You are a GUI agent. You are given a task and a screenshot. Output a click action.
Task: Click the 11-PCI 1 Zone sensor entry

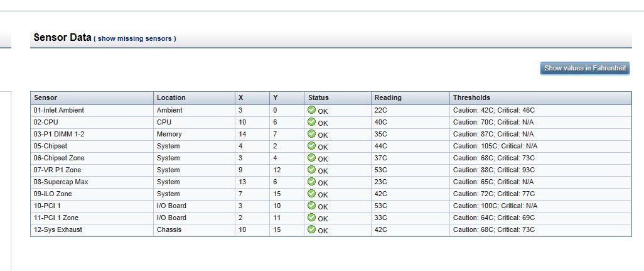pos(56,218)
